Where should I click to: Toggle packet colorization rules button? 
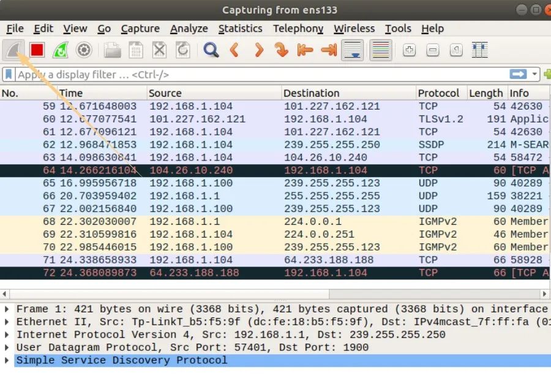(381, 50)
